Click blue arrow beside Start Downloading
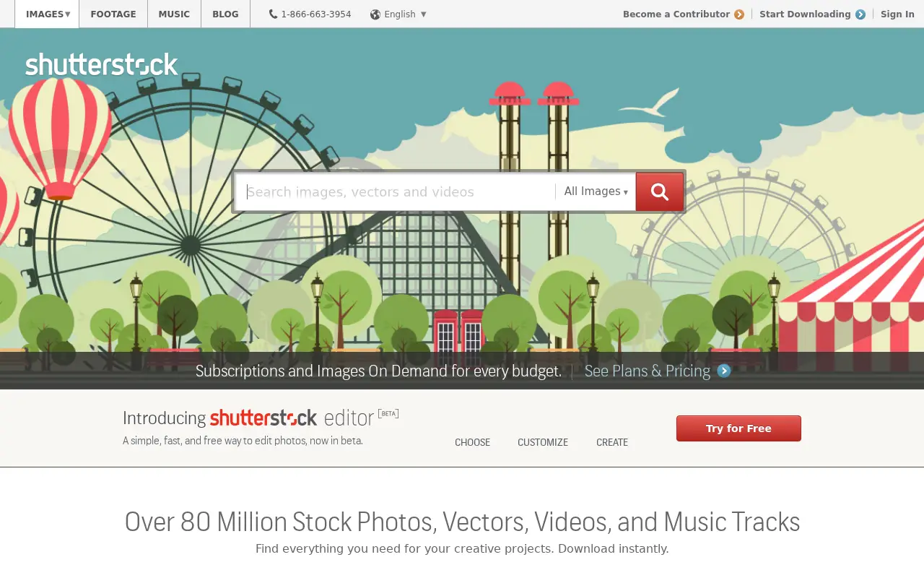 (x=860, y=14)
